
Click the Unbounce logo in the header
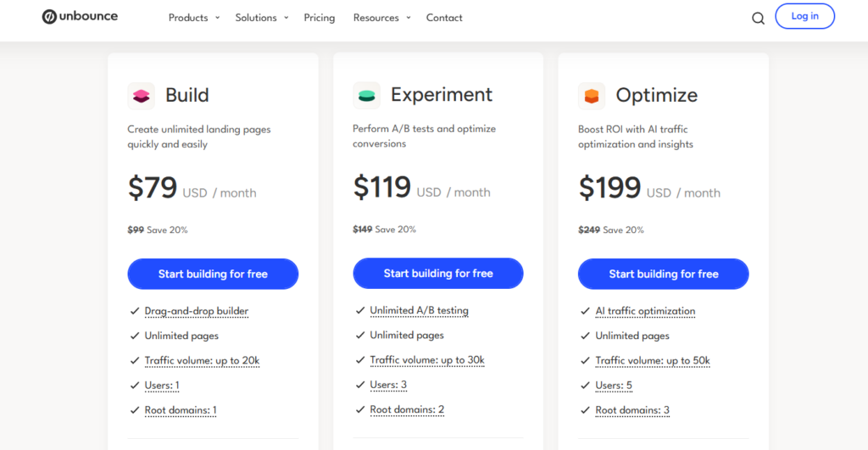click(81, 17)
